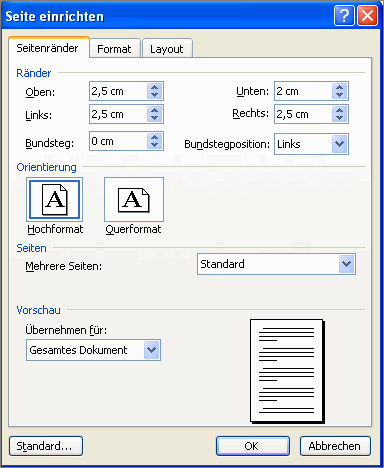
Task: Click the Bundstegposition label
Action: tap(227, 144)
